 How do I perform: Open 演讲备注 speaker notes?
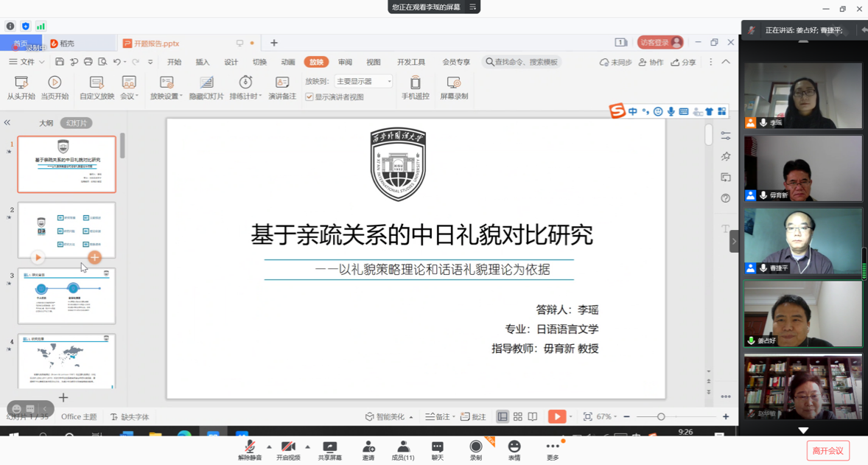tap(281, 83)
